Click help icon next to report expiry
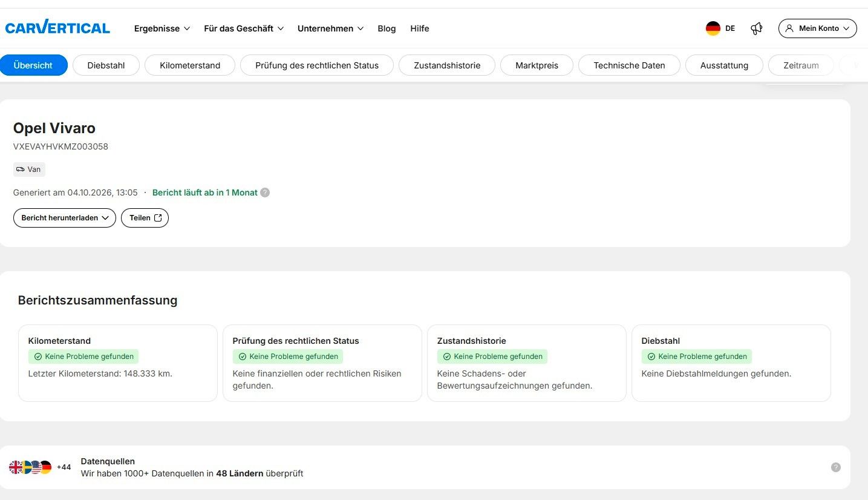This screenshot has width=868, height=500. click(x=265, y=192)
